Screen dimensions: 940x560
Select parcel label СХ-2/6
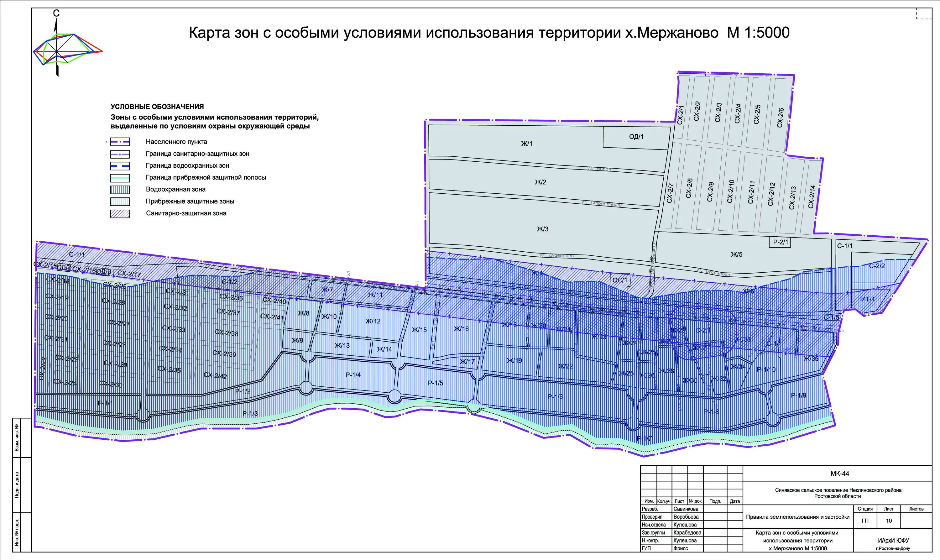pyautogui.click(x=781, y=118)
